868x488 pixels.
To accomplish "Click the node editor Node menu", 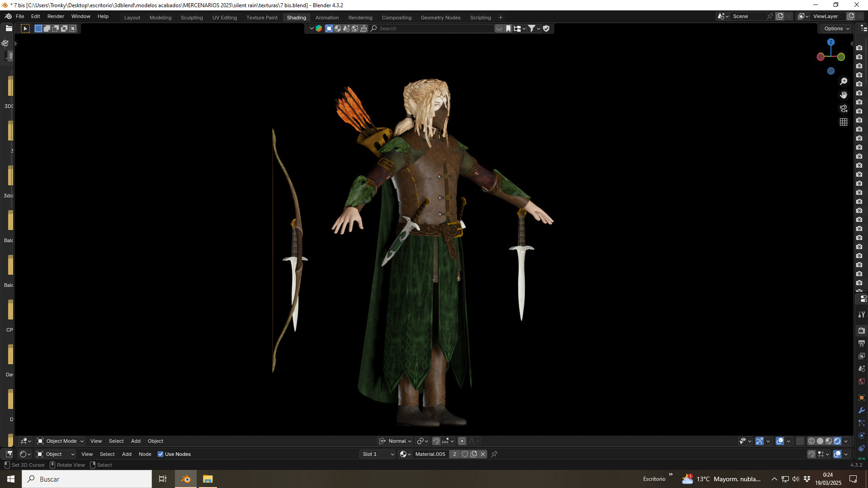I will point(145,454).
